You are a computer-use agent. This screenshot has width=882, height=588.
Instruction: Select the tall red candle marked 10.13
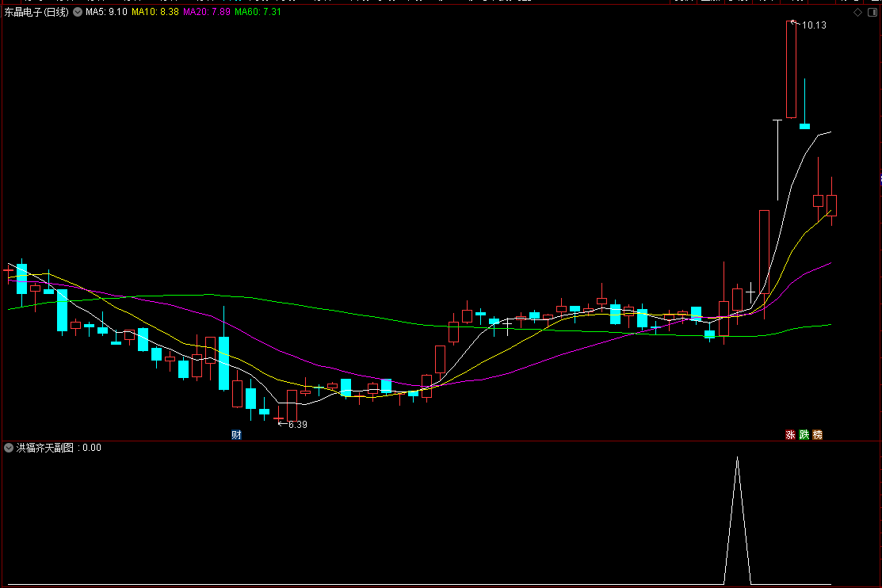point(791,69)
